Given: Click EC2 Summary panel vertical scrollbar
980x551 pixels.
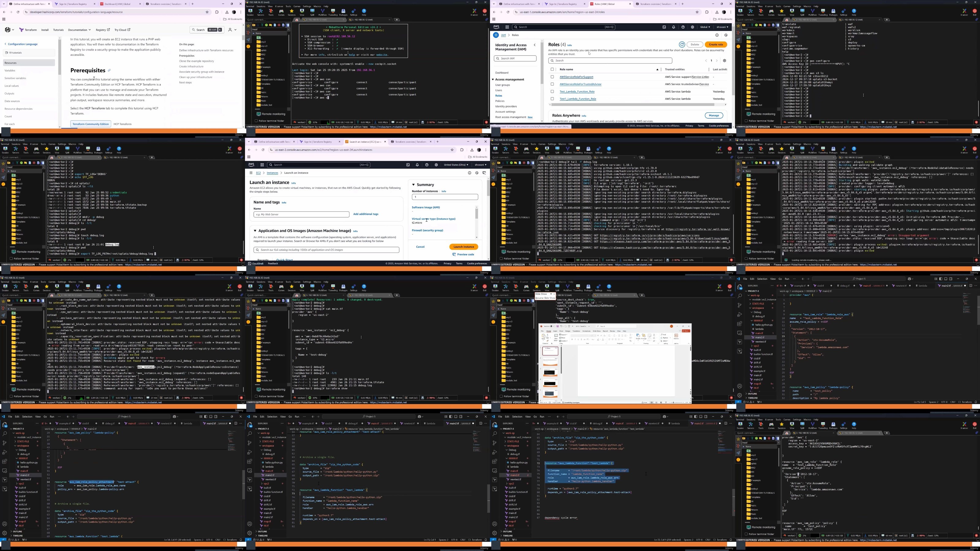Looking at the screenshot, I should 476,213.
